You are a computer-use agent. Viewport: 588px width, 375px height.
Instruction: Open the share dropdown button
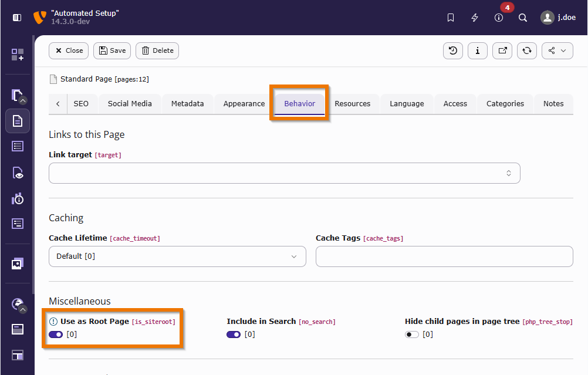pyautogui.click(x=557, y=50)
